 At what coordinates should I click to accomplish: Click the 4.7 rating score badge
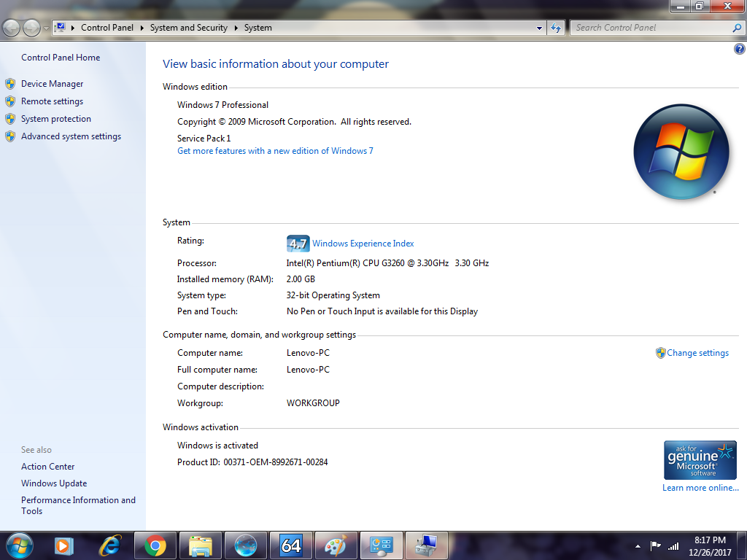click(298, 244)
